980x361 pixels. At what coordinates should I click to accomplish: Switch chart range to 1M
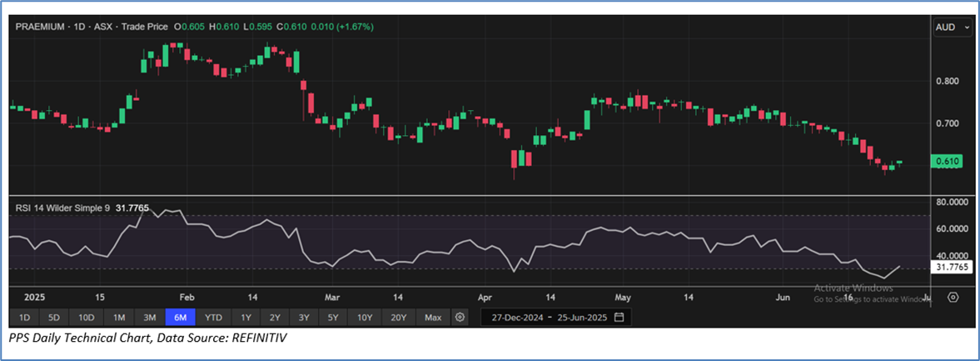[119, 317]
